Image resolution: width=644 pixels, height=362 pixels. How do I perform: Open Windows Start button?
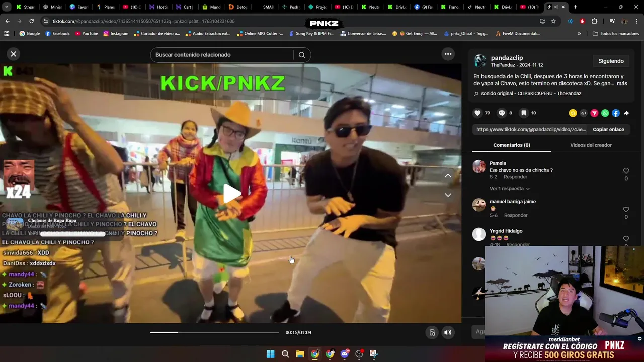point(270,354)
